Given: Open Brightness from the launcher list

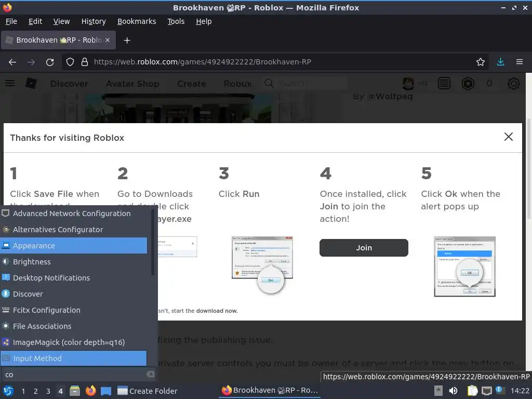Looking at the screenshot, I should [x=74, y=262].
